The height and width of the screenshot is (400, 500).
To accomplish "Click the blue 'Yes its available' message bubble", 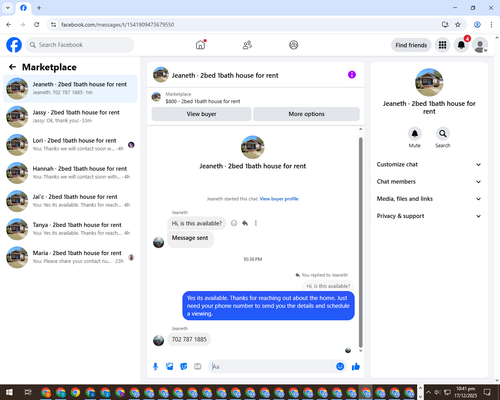I will click(268, 306).
